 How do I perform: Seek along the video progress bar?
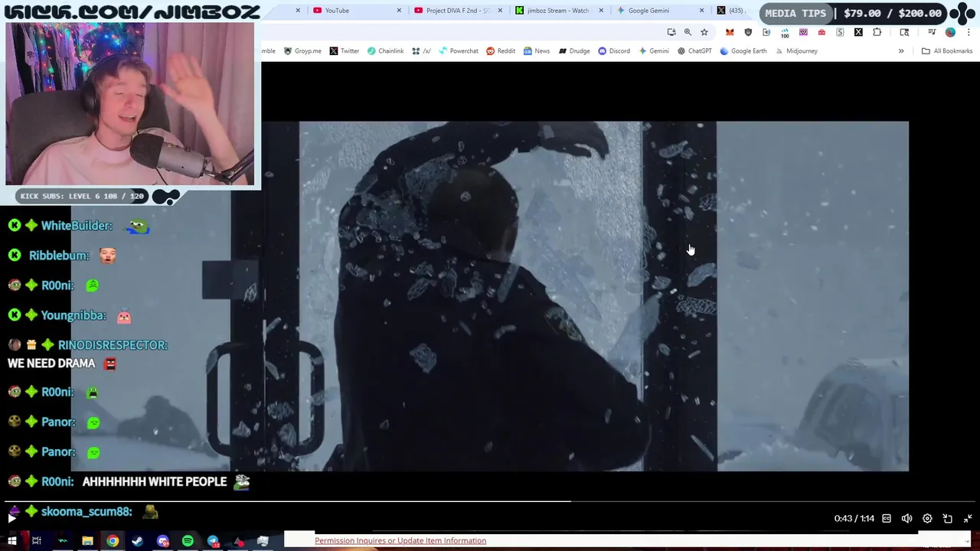[490, 502]
